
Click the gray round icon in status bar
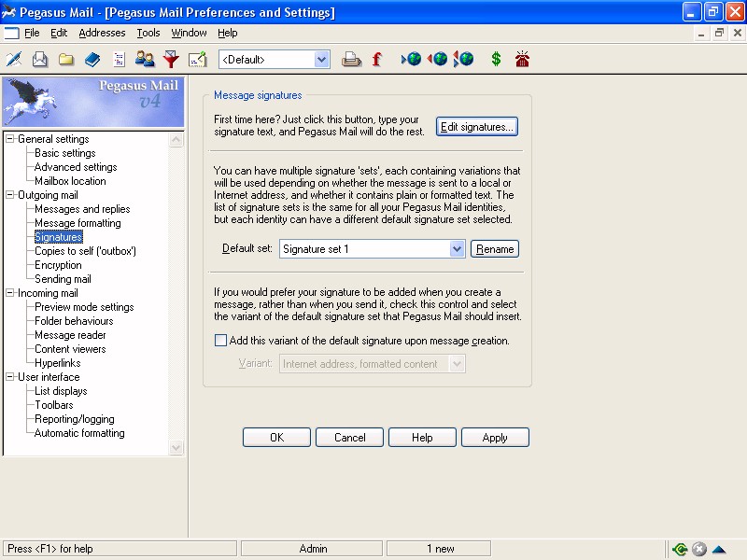click(698, 549)
